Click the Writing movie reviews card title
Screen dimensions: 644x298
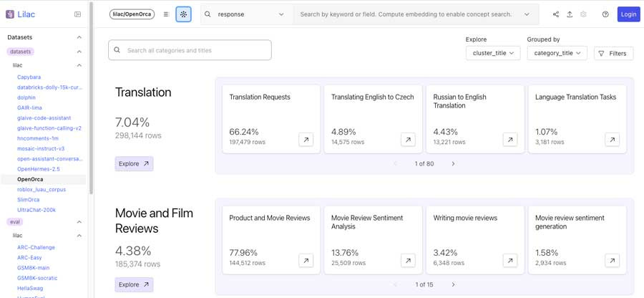click(x=465, y=218)
